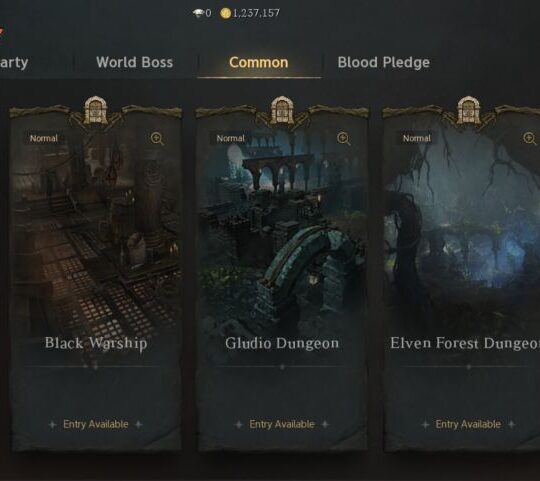Magnify the Black Warship dungeon card
540x481 pixels.
pos(157,139)
